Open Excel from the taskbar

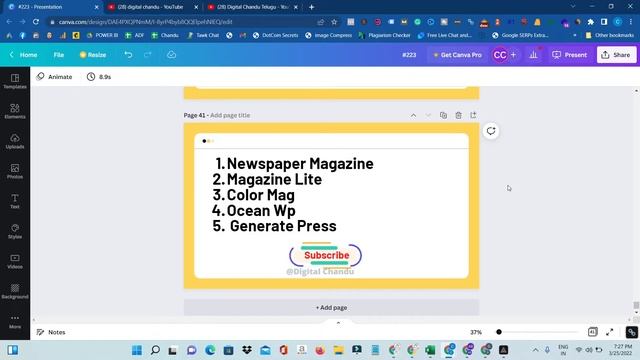(x=430, y=350)
